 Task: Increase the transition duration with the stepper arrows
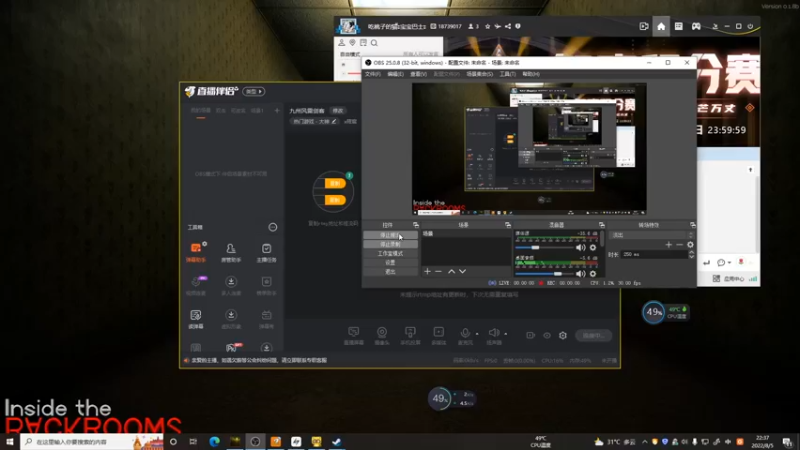(691, 252)
